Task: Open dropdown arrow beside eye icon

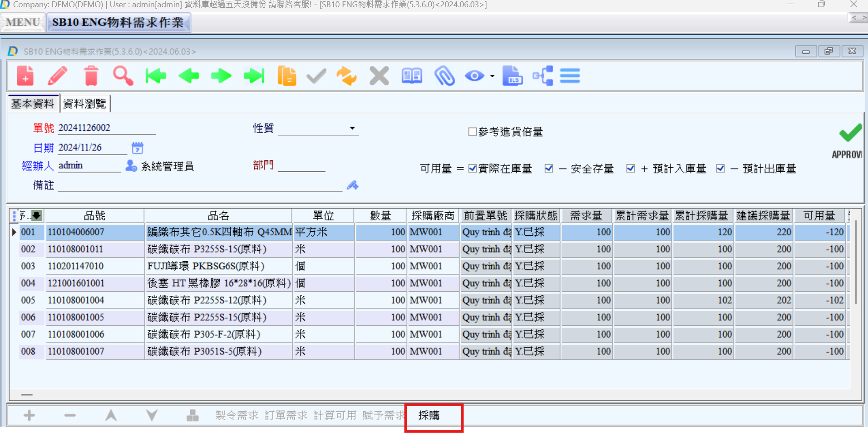Action: click(492, 76)
